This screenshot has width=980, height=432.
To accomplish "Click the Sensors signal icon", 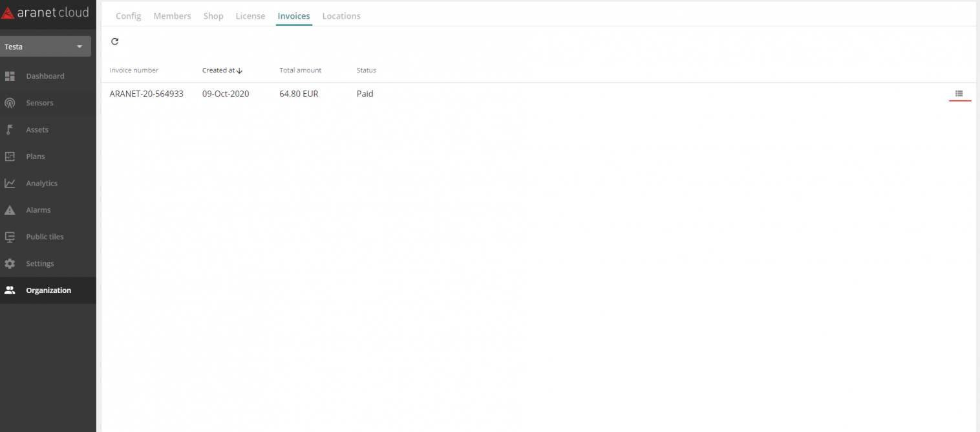I will point(10,103).
